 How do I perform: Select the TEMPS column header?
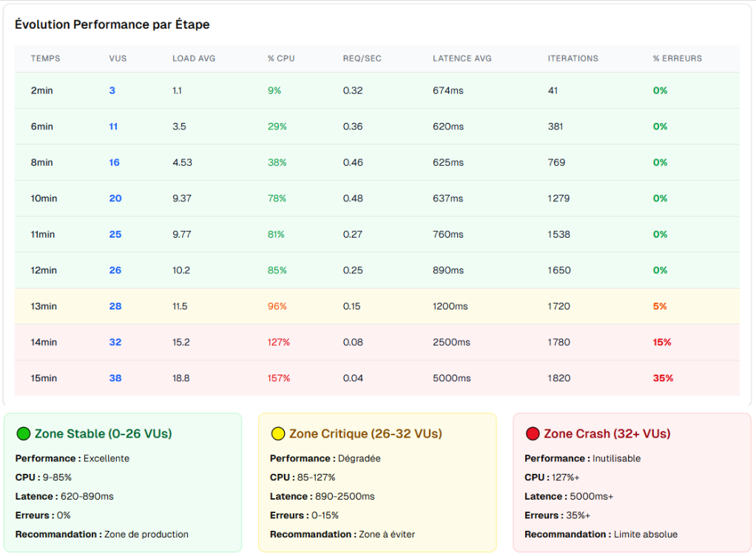(46, 58)
